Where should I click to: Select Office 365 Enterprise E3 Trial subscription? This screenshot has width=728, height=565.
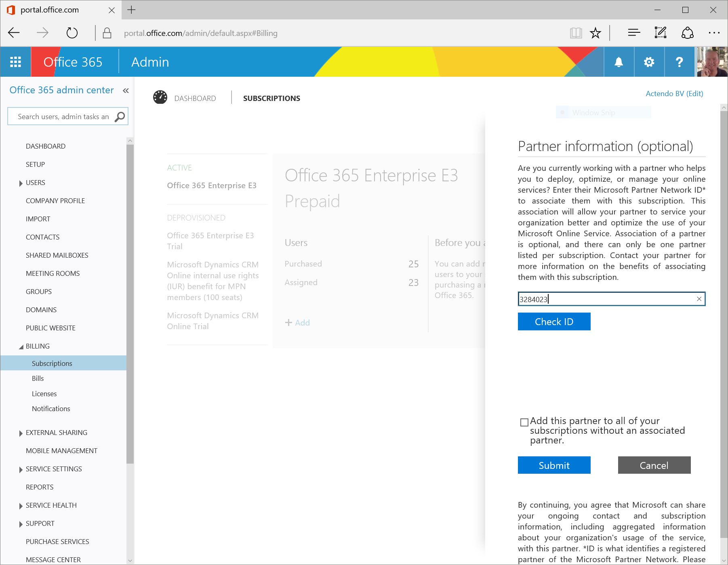point(210,241)
